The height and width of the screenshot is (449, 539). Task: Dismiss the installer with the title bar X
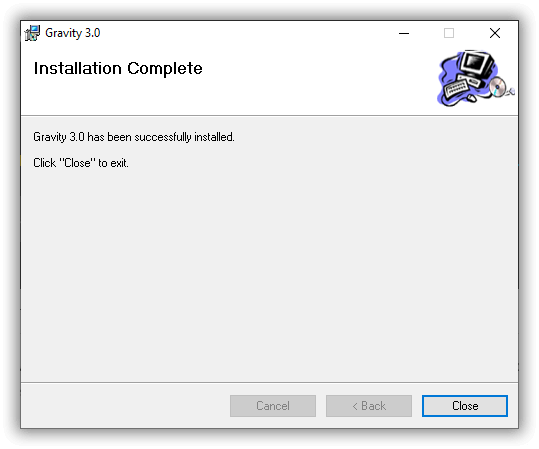495,33
